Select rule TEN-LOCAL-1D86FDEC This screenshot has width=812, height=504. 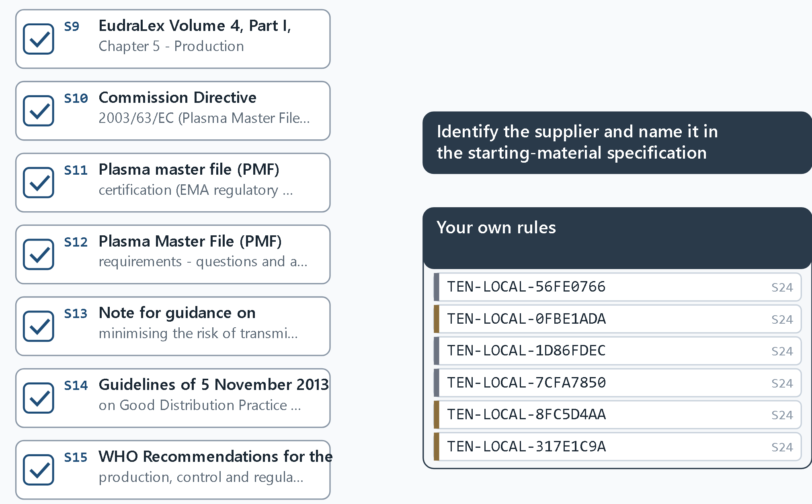[x=617, y=351]
